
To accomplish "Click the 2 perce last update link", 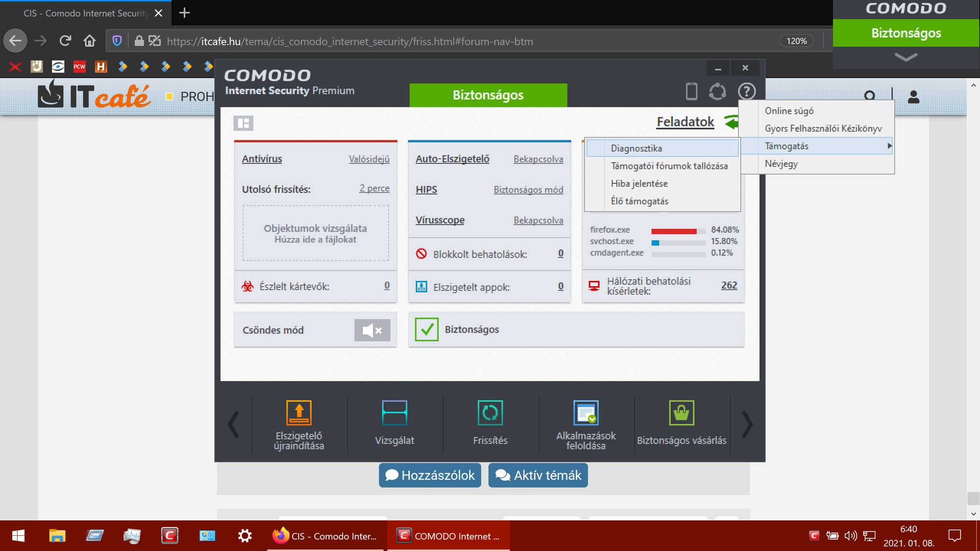I will pos(374,188).
